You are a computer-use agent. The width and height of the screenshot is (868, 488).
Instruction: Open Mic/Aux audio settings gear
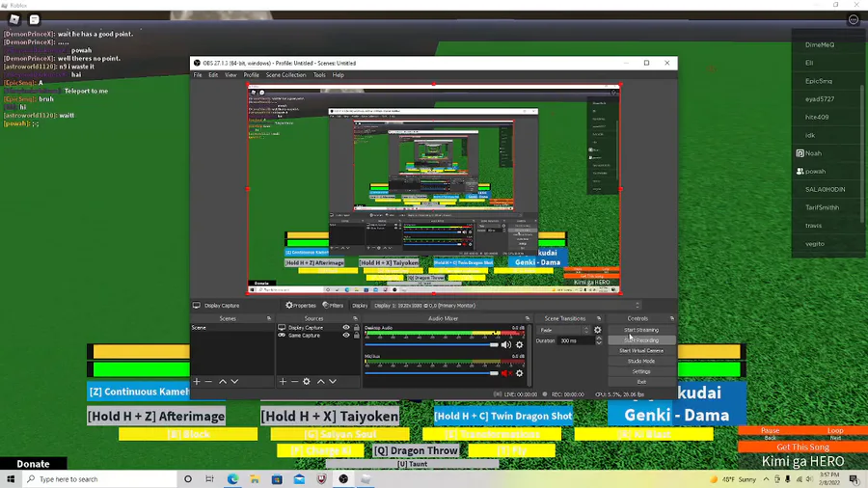click(x=519, y=373)
